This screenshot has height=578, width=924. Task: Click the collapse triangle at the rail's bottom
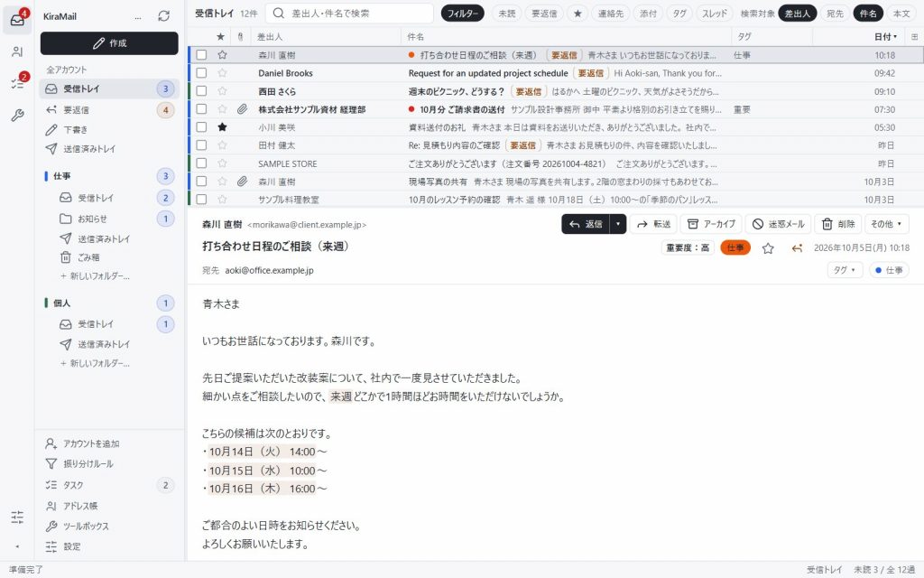(17, 546)
